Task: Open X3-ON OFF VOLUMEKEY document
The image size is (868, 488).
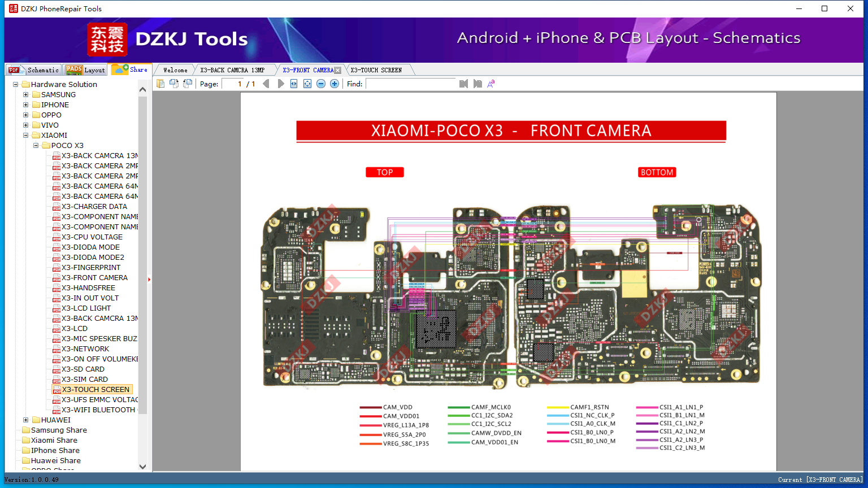Action: pos(100,359)
